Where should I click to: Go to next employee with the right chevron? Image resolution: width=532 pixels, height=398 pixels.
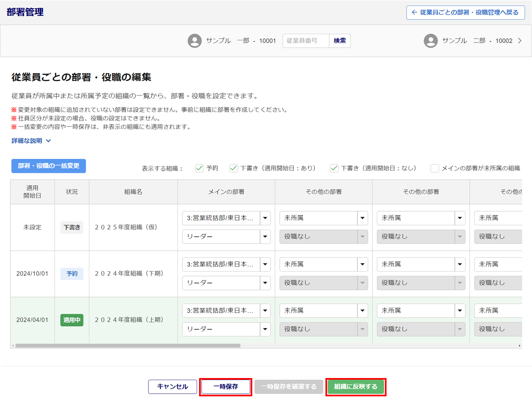pyautogui.click(x=520, y=41)
